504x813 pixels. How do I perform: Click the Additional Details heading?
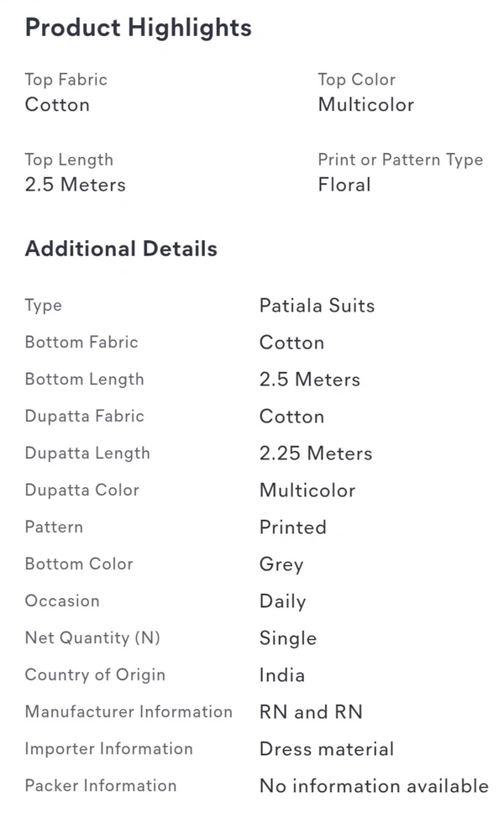[x=121, y=249]
